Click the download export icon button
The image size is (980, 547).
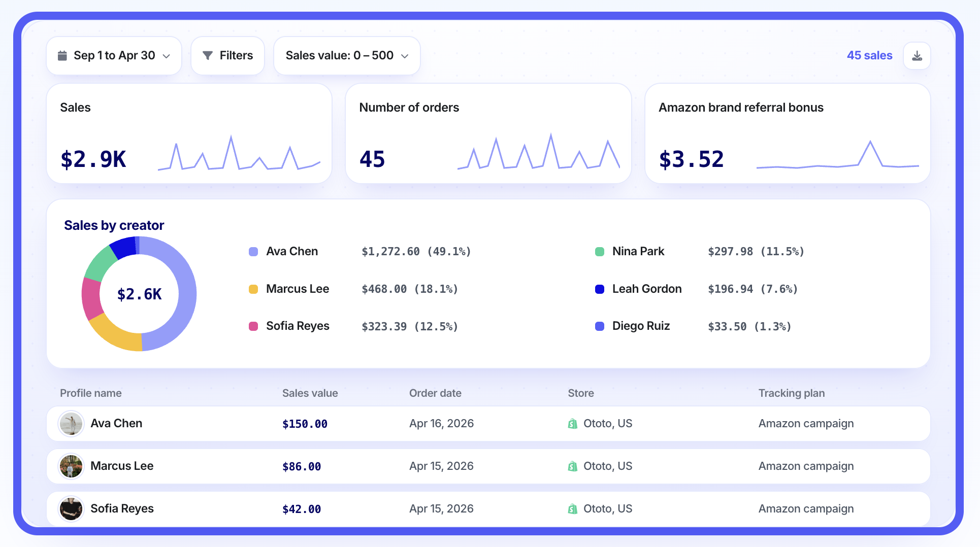[917, 56]
